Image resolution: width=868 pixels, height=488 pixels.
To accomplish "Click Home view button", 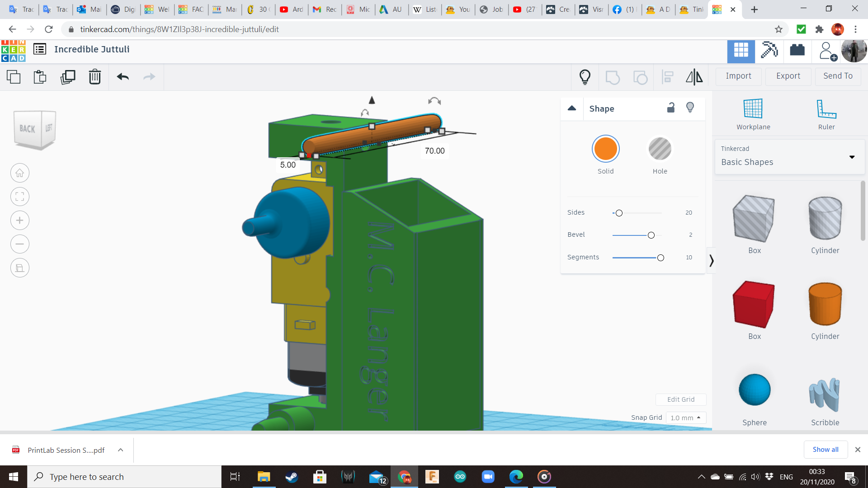I will tap(19, 173).
